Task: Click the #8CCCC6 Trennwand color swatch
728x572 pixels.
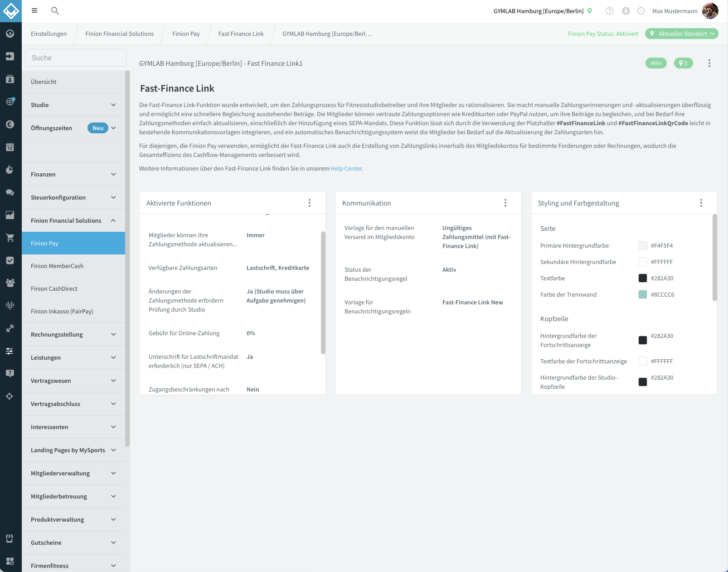Action: pos(643,294)
